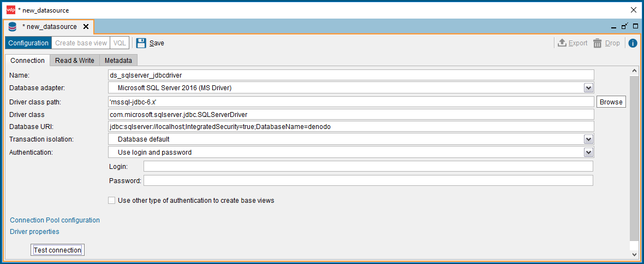Click the Login input field
Screen dimensions: 644x264
(368, 166)
